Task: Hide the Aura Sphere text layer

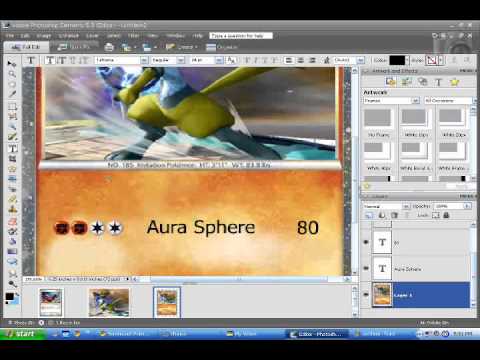Action: pos(366,268)
